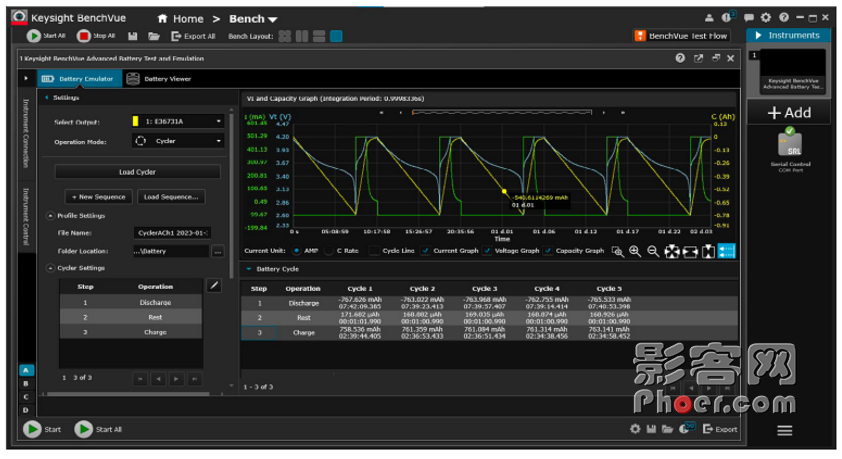Collapse the Profile Settings section
This screenshot has height=459, width=842.
(x=50, y=216)
